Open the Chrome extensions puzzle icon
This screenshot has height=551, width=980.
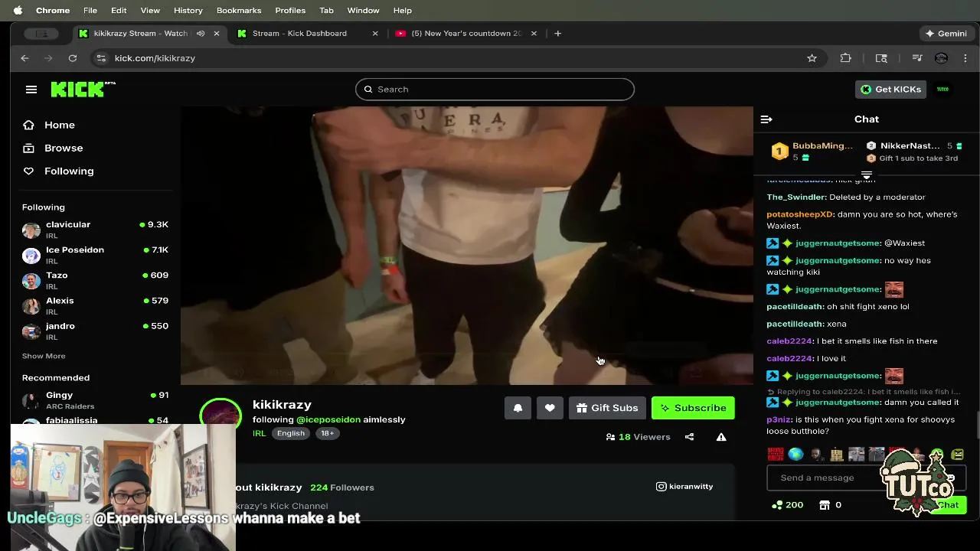point(846,58)
